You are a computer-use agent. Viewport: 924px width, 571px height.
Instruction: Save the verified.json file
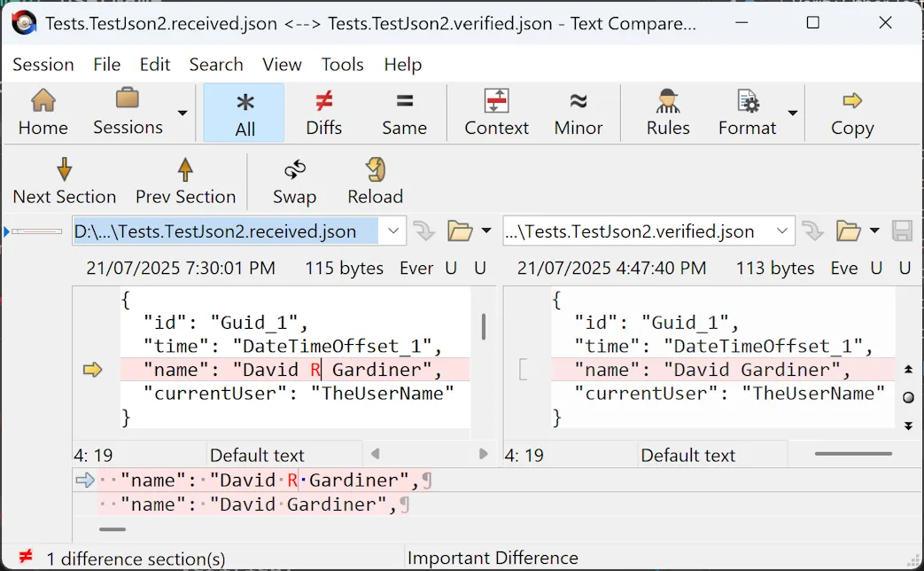(903, 230)
